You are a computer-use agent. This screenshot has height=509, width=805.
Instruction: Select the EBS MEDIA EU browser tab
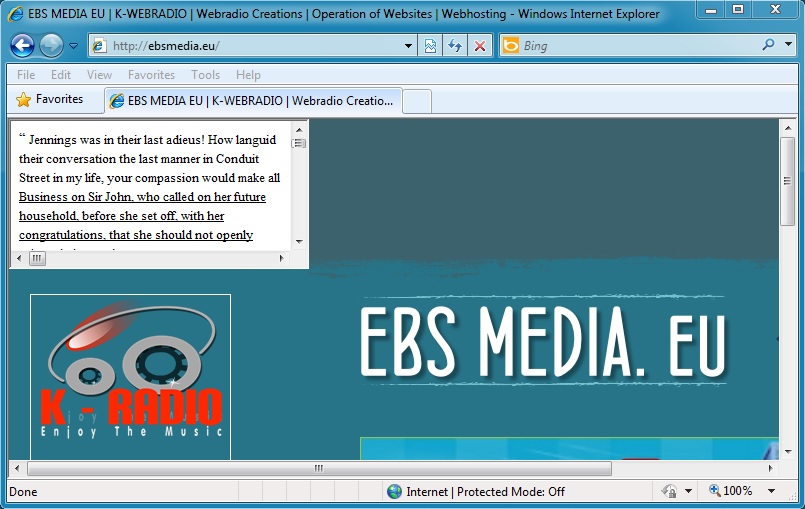coord(253,101)
